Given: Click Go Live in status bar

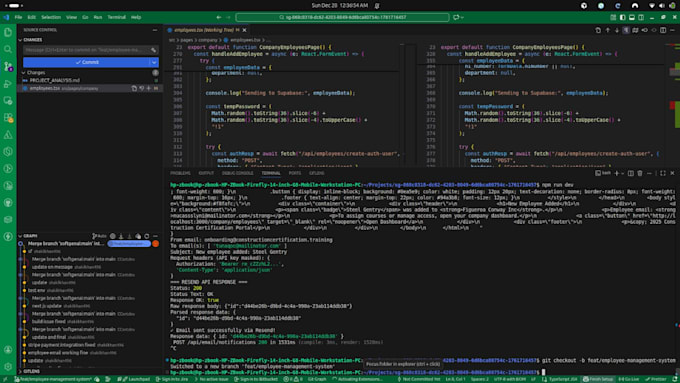Looking at the screenshot, I should [x=629, y=379].
